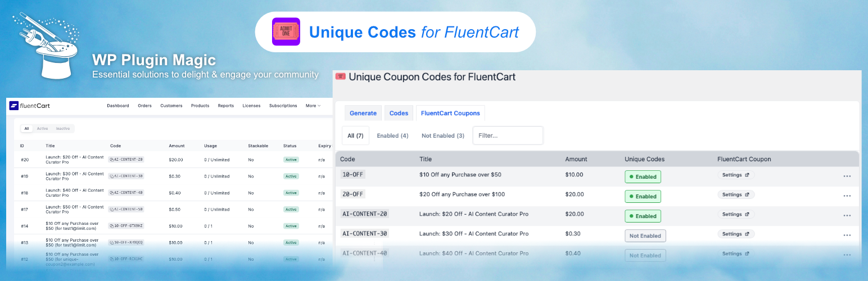
Task: Open the Dashboard menu item
Action: coord(118,106)
